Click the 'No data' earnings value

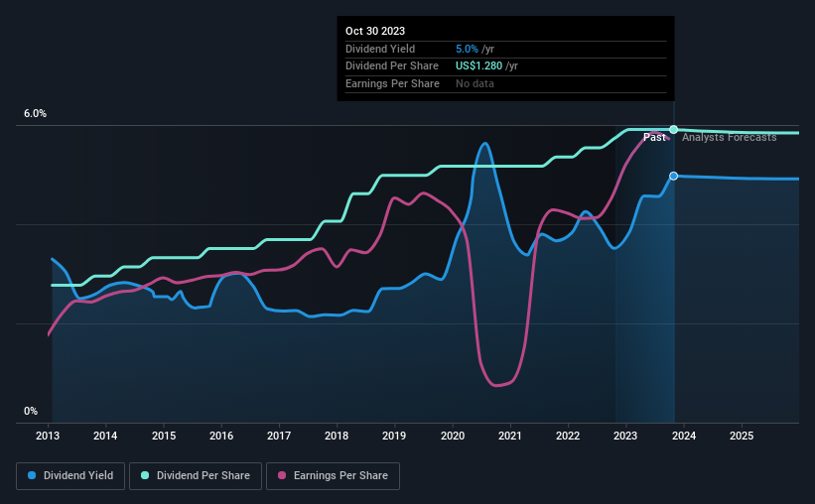475,83
